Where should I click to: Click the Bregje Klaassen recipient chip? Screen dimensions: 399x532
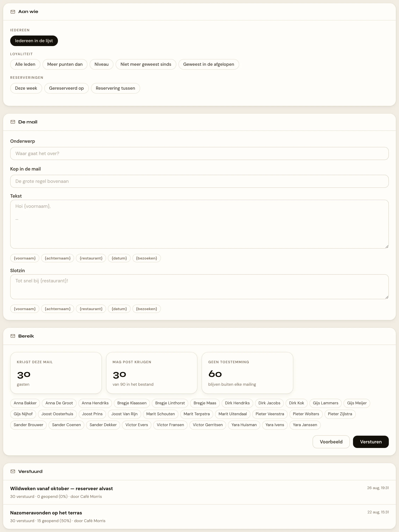click(x=132, y=403)
